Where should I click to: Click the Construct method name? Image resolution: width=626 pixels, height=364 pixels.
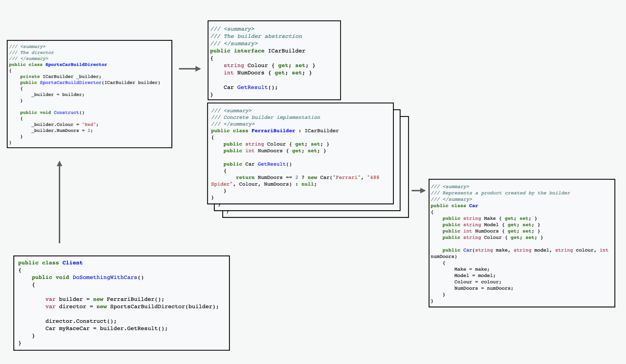66,112
